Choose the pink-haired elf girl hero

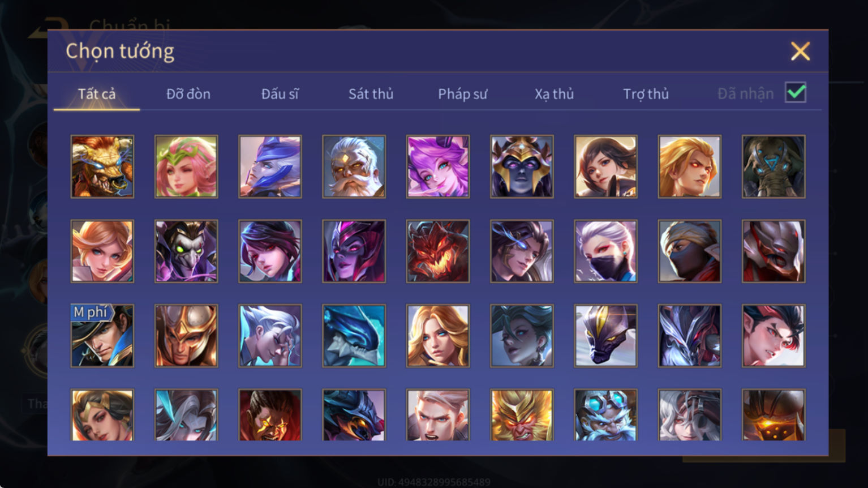pyautogui.click(x=186, y=166)
